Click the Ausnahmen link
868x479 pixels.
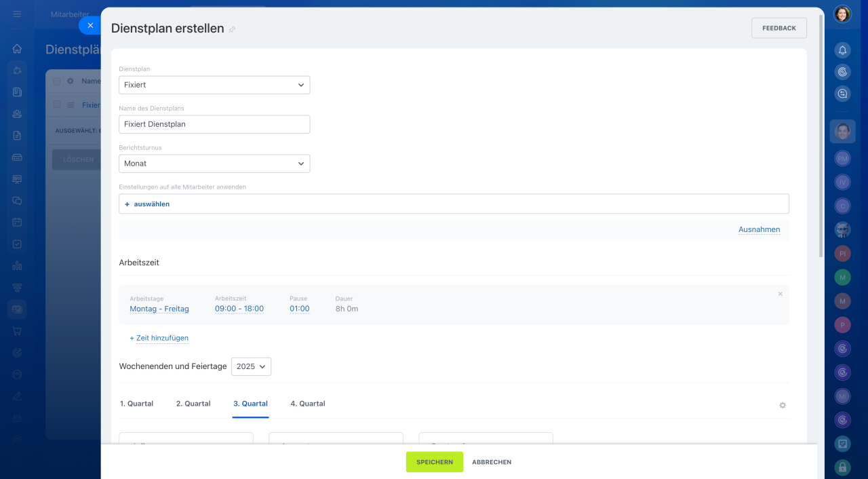759,229
